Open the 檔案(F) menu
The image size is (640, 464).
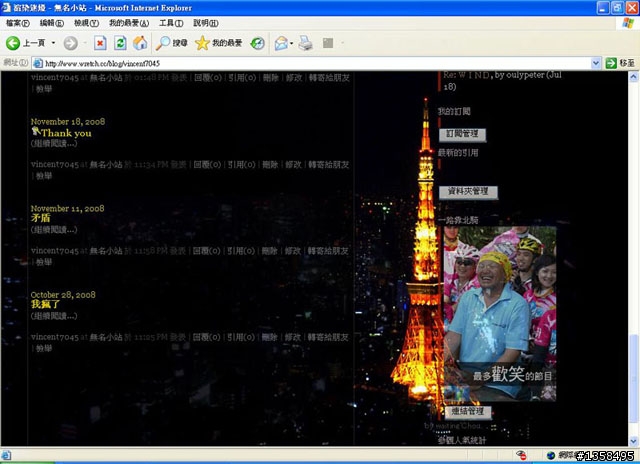tap(19, 22)
